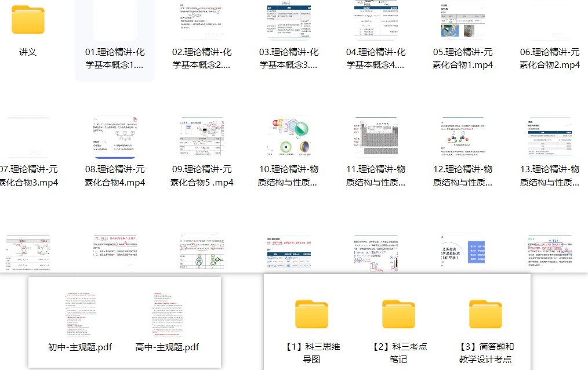The width and height of the screenshot is (588, 370).
Task: Play 08.理论精讲-元素化合物4.mp4
Action: (114, 139)
